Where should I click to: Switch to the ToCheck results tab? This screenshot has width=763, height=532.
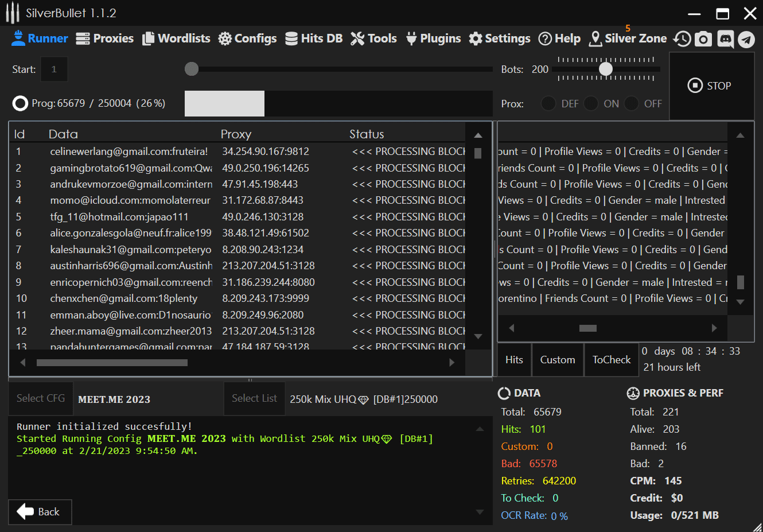[611, 360]
